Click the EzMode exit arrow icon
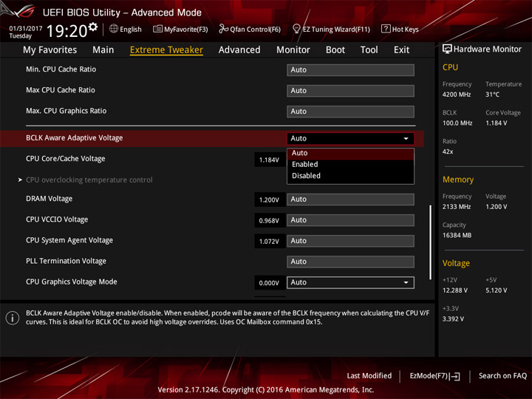 (x=454, y=376)
